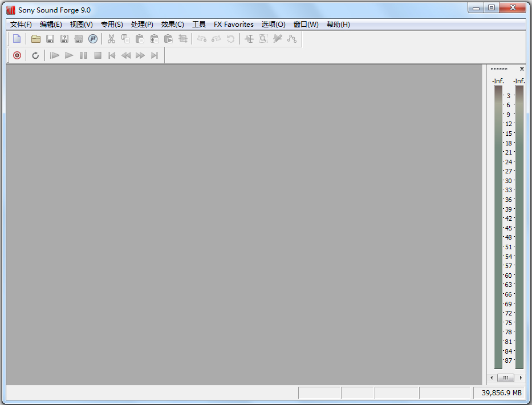The width and height of the screenshot is (532, 405).
Task: Click the blue circular Publish icon
Action: point(92,39)
